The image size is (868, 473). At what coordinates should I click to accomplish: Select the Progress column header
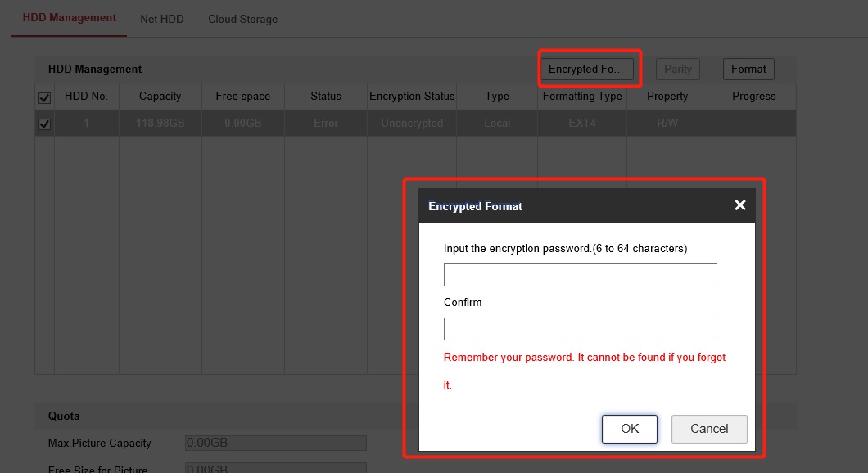[753, 97]
